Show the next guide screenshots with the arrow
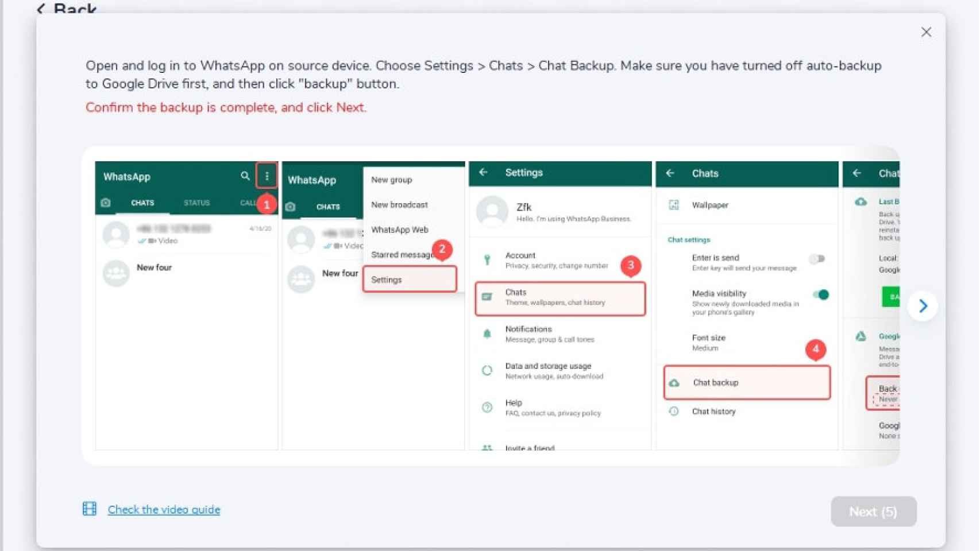This screenshot has height=551, width=980. point(923,306)
